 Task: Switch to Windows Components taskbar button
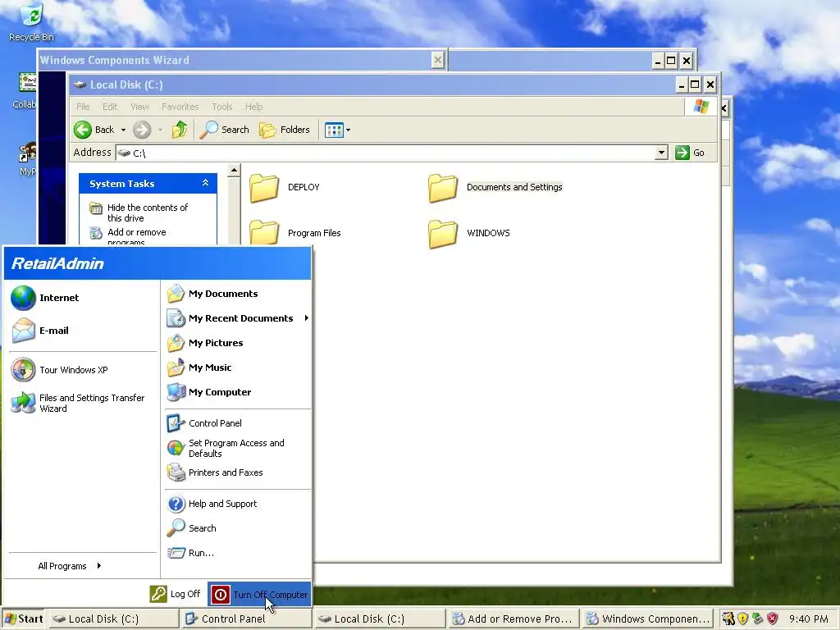(x=647, y=619)
